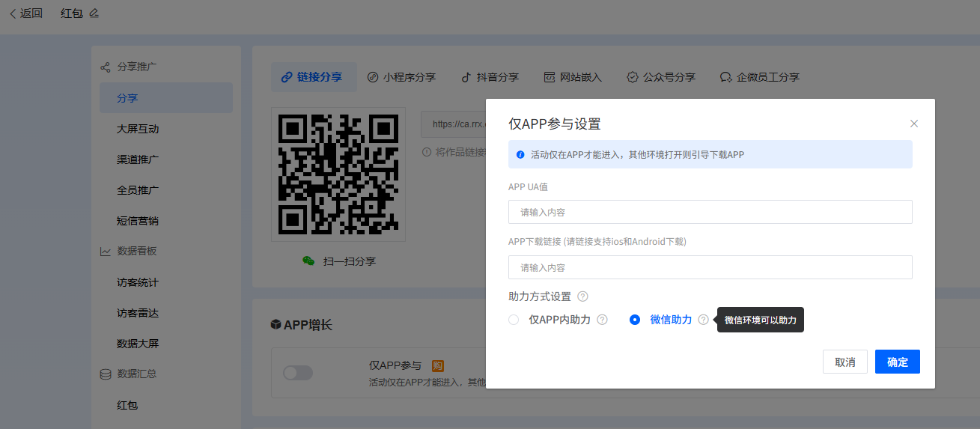This screenshot has height=429, width=980.
Task: Open 大屏互动 in the sidebar
Action: [138, 129]
